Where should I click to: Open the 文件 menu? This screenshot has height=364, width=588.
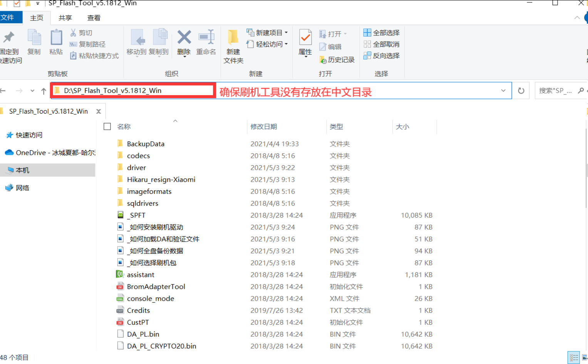(11, 17)
